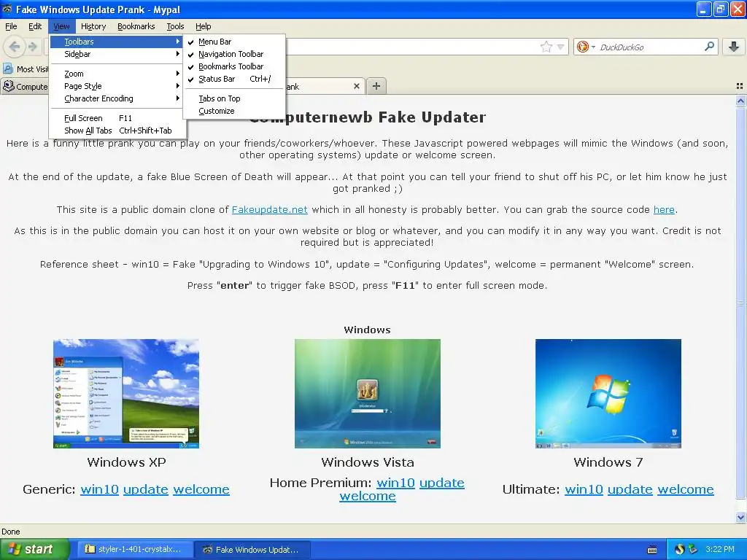Open Windows 7 Ultimate win10 link

pyautogui.click(x=584, y=489)
